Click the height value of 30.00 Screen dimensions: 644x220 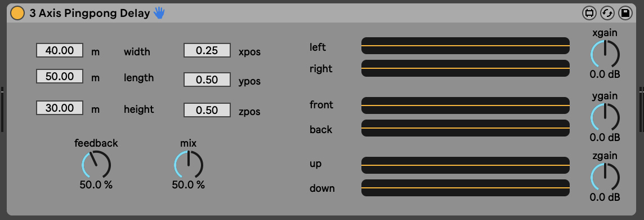coord(60,108)
